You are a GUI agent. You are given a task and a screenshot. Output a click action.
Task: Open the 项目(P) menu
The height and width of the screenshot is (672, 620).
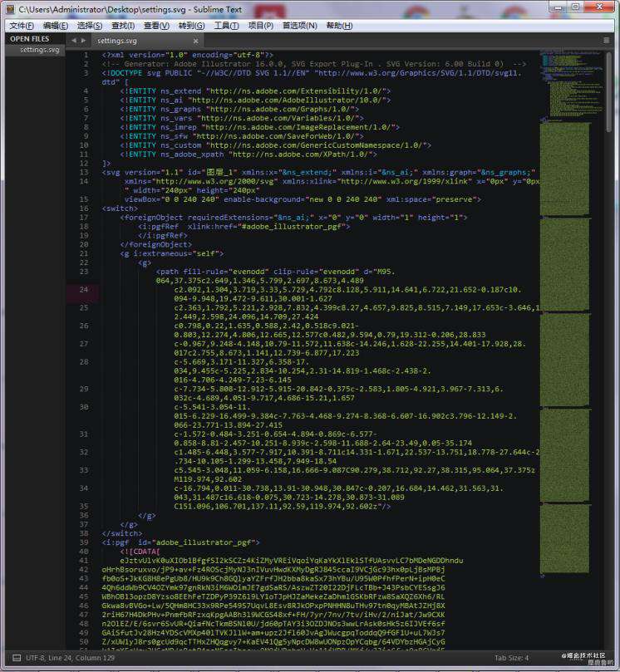click(261, 26)
